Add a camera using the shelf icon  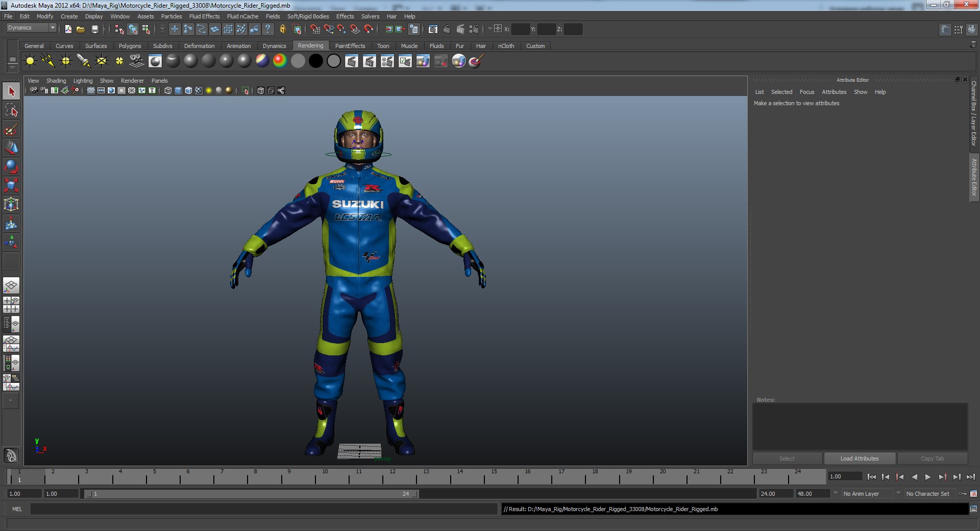(137, 61)
